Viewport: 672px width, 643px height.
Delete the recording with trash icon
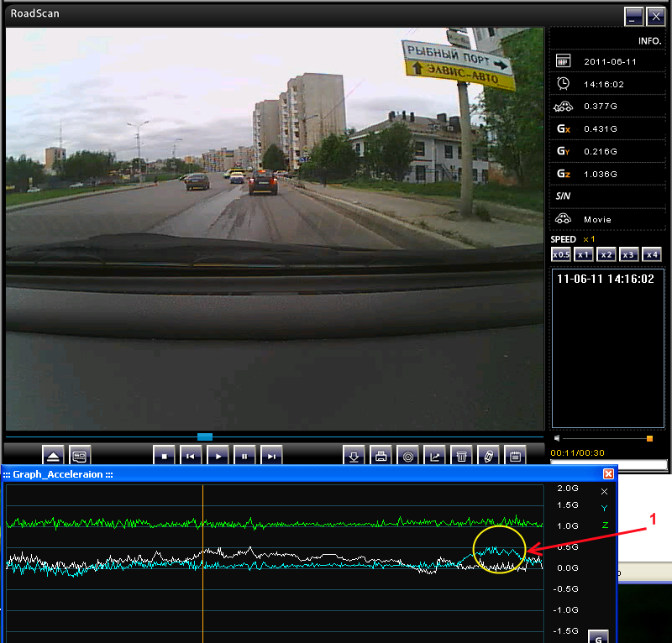coord(461,456)
